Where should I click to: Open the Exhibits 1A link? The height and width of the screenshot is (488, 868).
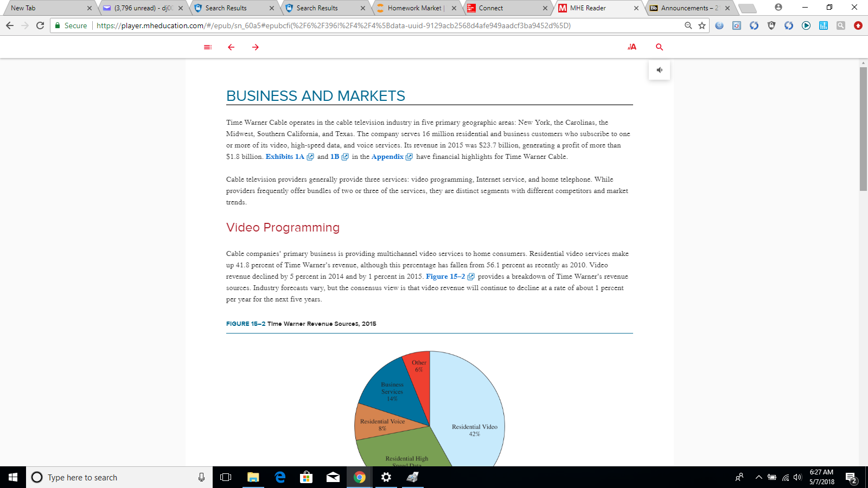(x=289, y=157)
